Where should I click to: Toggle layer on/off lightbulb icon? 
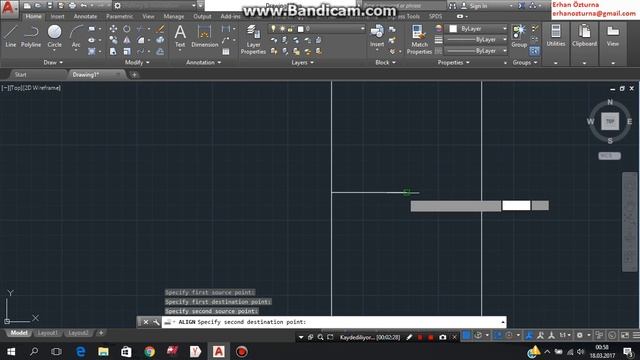pos(273,29)
